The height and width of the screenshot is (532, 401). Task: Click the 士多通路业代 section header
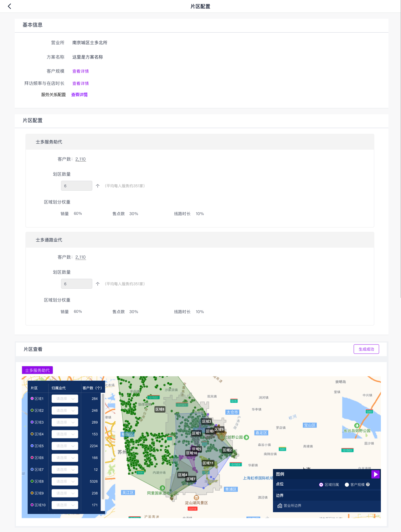point(200,240)
